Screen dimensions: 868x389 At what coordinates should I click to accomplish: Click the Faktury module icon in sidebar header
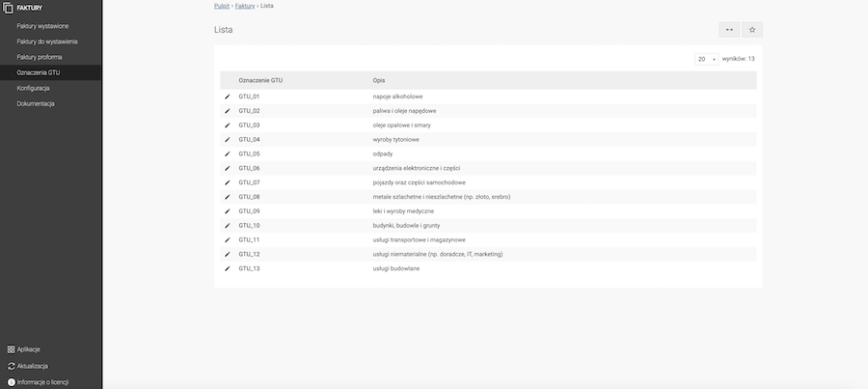pyautogui.click(x=9, y=9)
